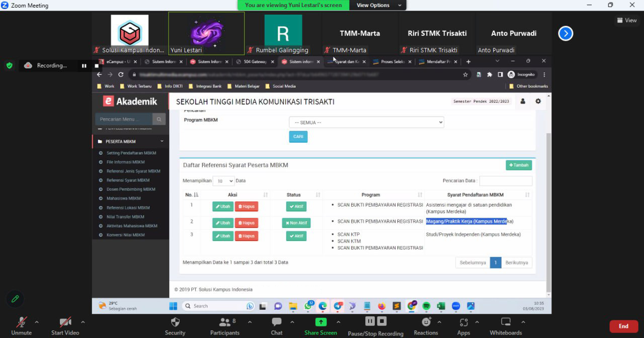Open Referensi Syarat MBKM in sidebar
The width and height of the screenshot is (644, 338).
tap(128, 180)
